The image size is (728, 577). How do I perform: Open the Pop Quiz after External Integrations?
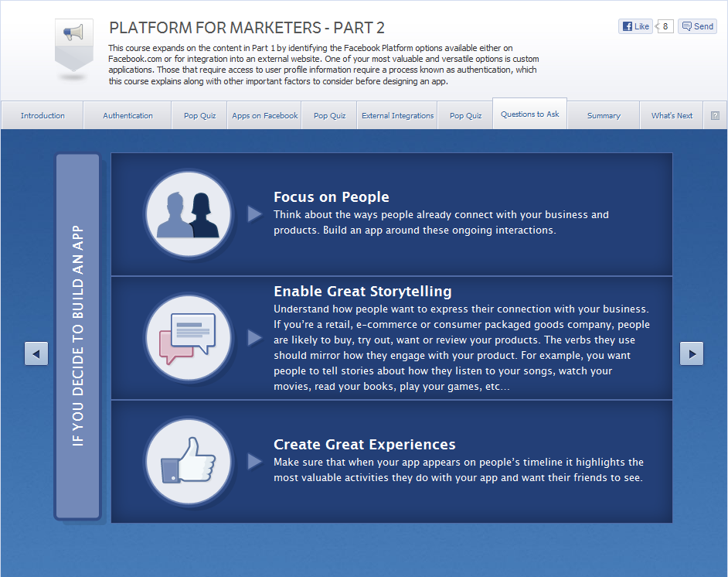pyautogui.click(x=465, y=116)
